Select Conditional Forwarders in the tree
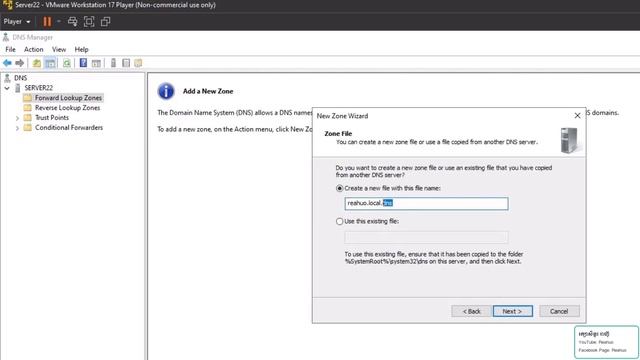The width and height of the screenshot is (640, 360). [69, 127]
